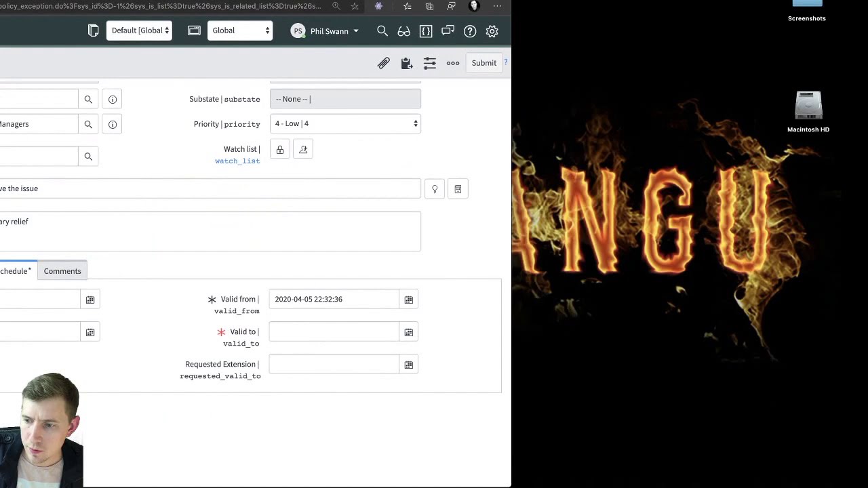
Task: Open the Valid from date picker calendar
Action: pos(408,299)
